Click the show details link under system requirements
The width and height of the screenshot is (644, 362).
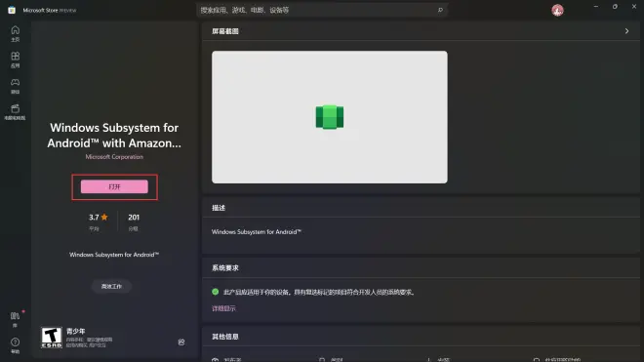pyautogui.click(x=223, y=308)
